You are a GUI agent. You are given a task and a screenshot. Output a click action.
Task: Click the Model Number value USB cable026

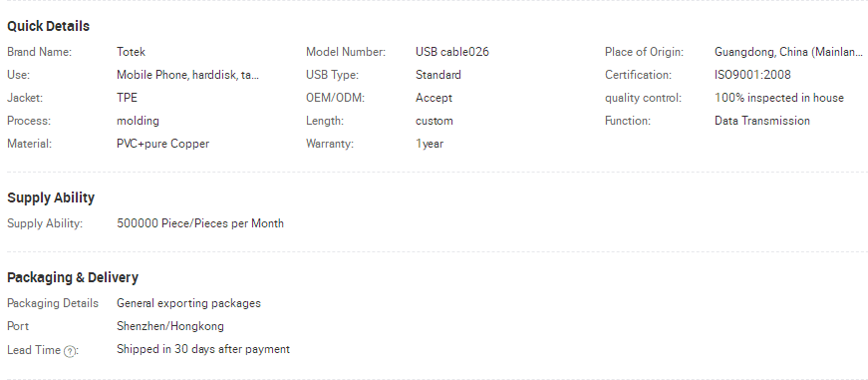452,52
